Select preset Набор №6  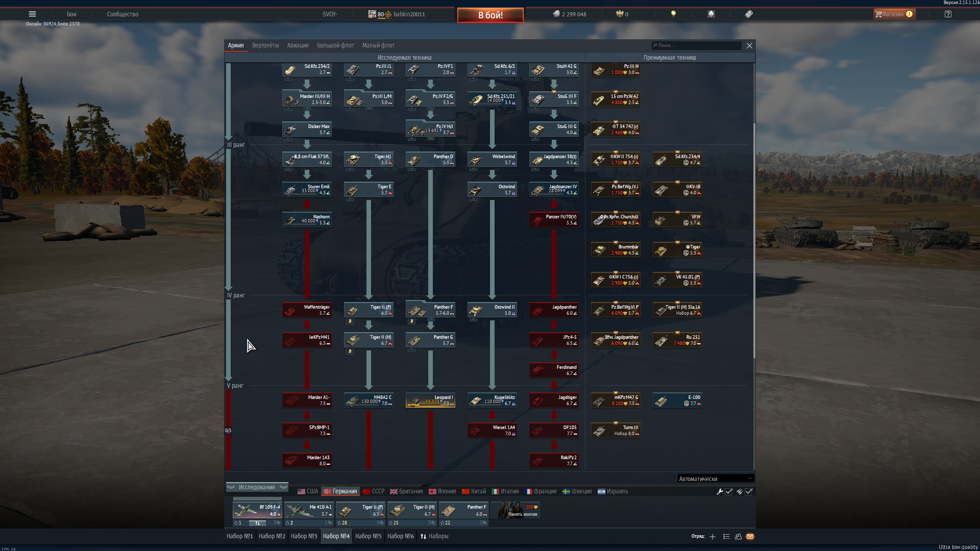(401, 536)
